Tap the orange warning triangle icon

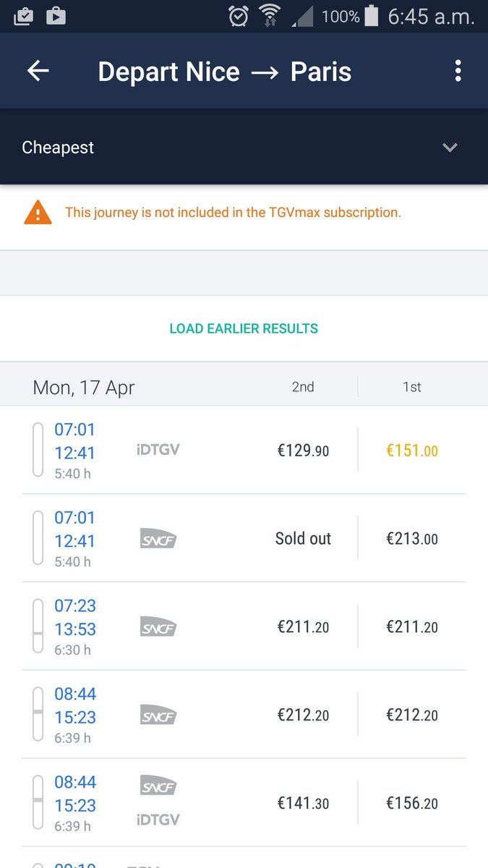(38, 213)
